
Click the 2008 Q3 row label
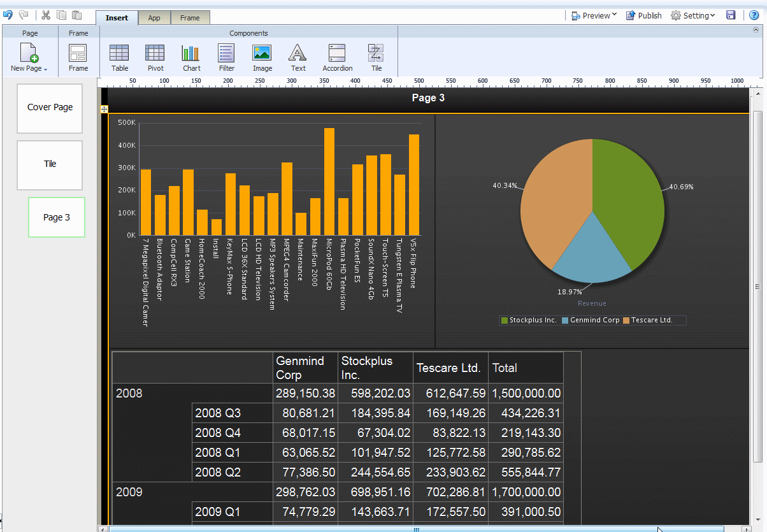click(x=232, y=413)
